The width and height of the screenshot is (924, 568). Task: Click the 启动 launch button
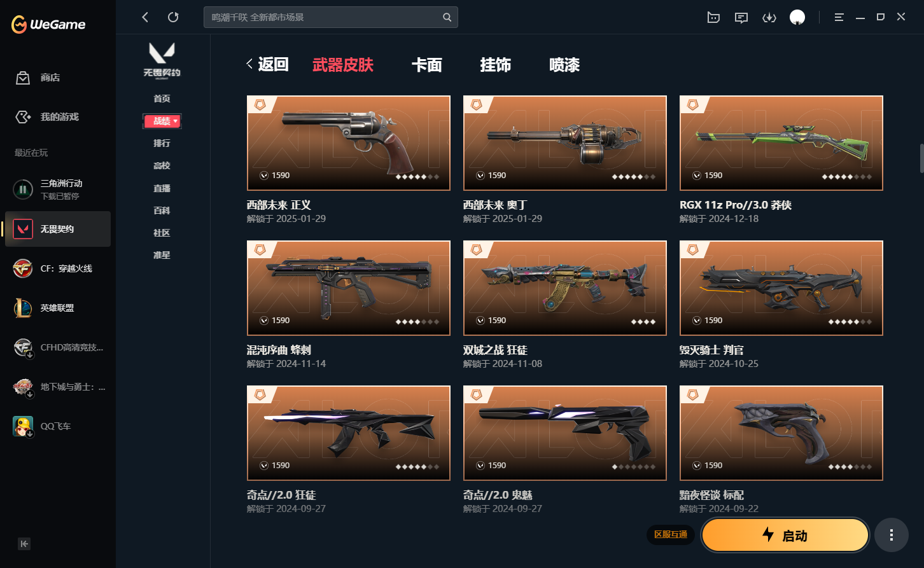pyautogui.click(x=785, y=535)
